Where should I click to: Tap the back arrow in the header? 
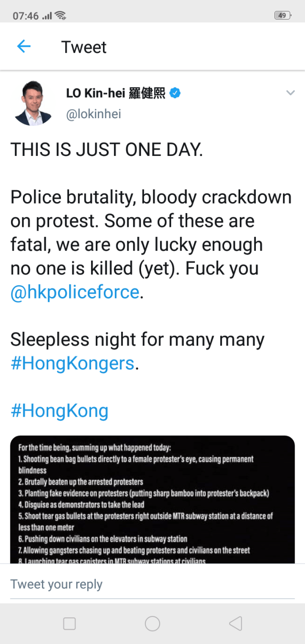(23, 47)
